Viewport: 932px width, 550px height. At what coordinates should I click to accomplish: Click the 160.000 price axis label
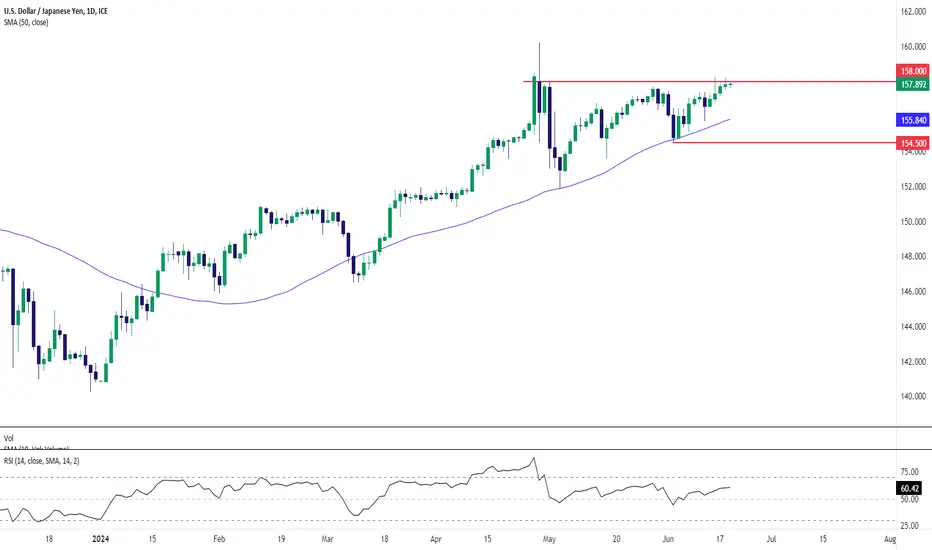pos(914,47)
